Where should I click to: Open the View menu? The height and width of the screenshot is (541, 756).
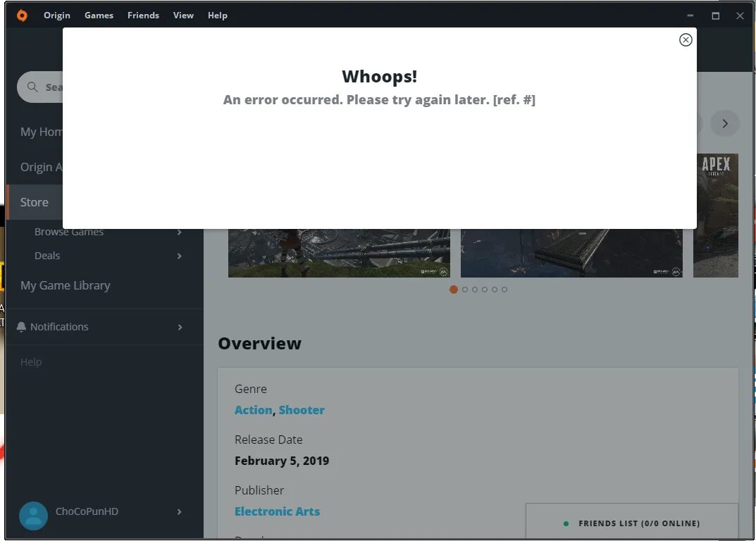pyautogui.click(x=183, y=15)
